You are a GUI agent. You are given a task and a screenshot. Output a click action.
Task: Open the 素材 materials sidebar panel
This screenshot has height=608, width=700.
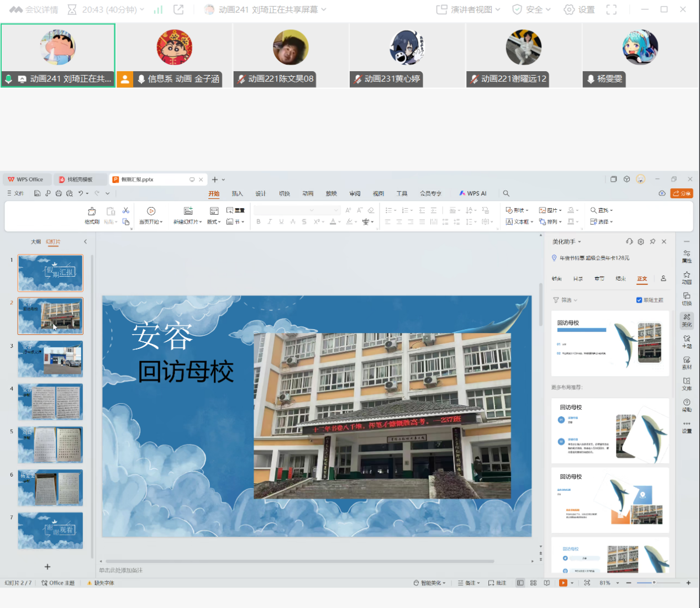[687, 362]
